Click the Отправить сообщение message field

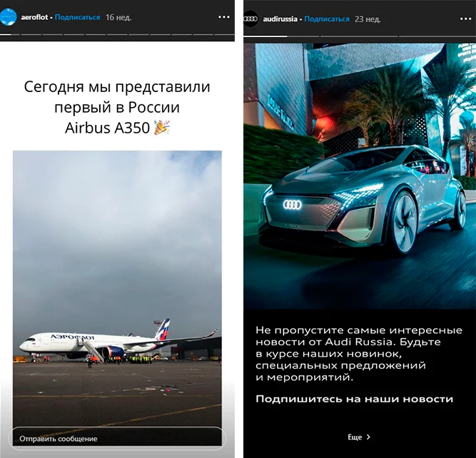pyautogui.click(x=117, y=438)
